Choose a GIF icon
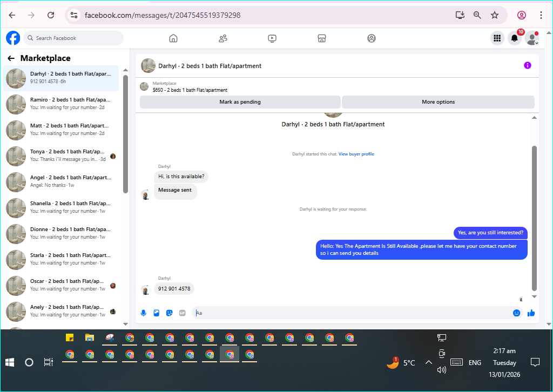Screen dimensions: 553x392 [x=182, y=313]
